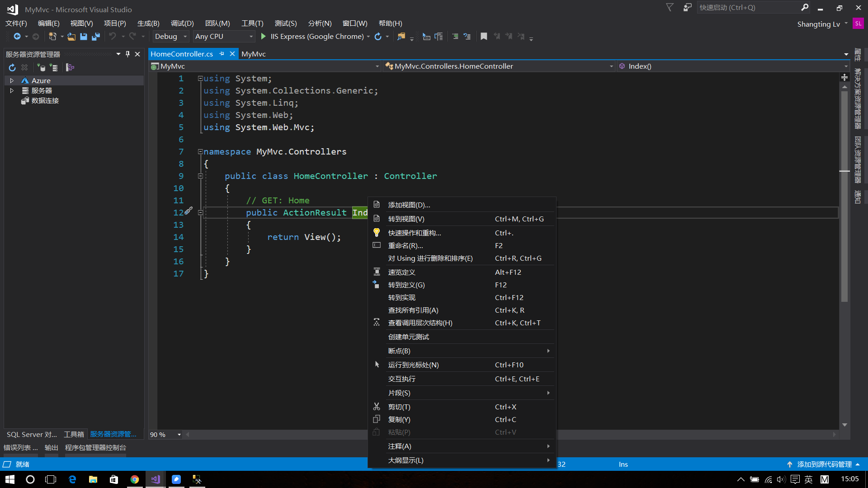868x488 pixels.
Task: Click the bookmark toggle icon in toolbar
Action: tap(484, 37)
